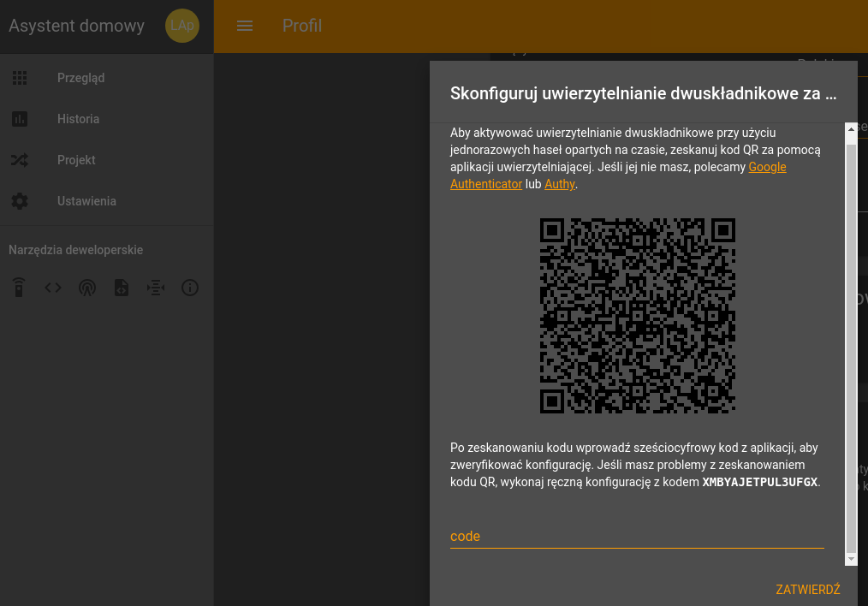
Task: Open the templates file-code developer tool
Action: point(122,288)
